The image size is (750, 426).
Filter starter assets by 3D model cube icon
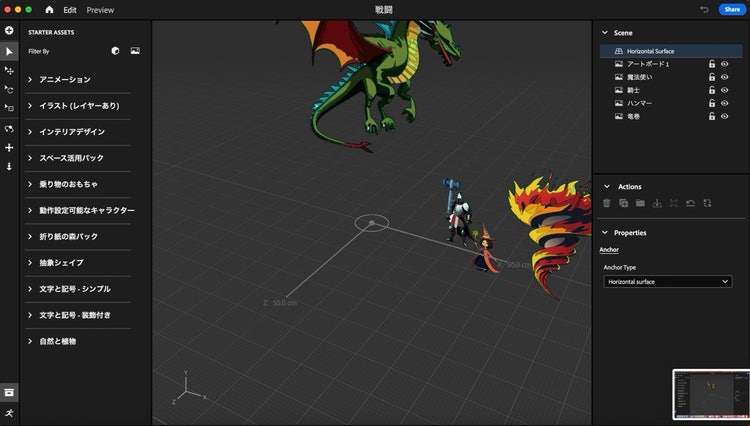[x=115, y=51]
